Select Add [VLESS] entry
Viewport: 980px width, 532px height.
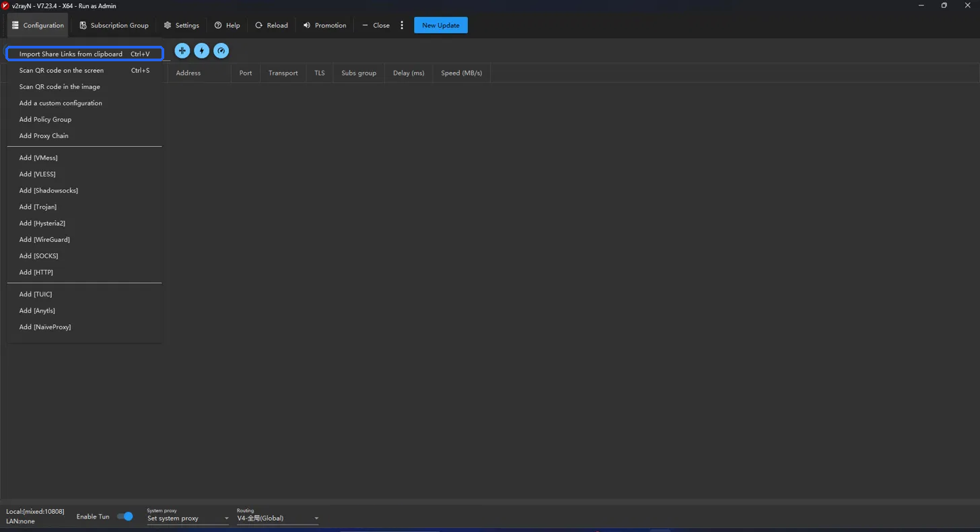[x=84, y=174]
